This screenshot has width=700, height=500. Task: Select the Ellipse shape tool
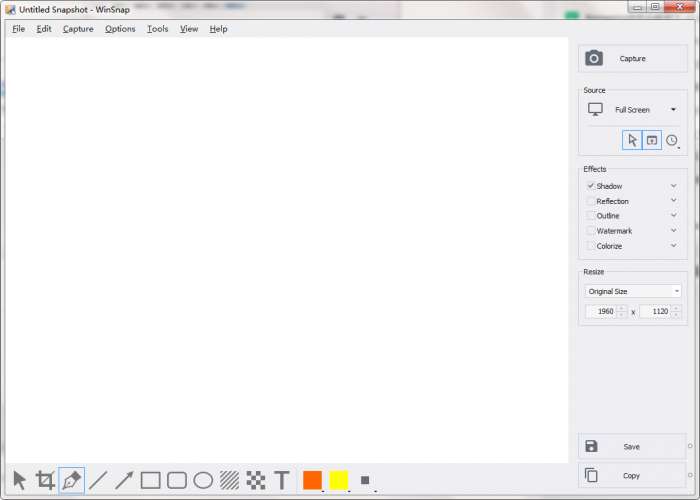click(203, 480)
